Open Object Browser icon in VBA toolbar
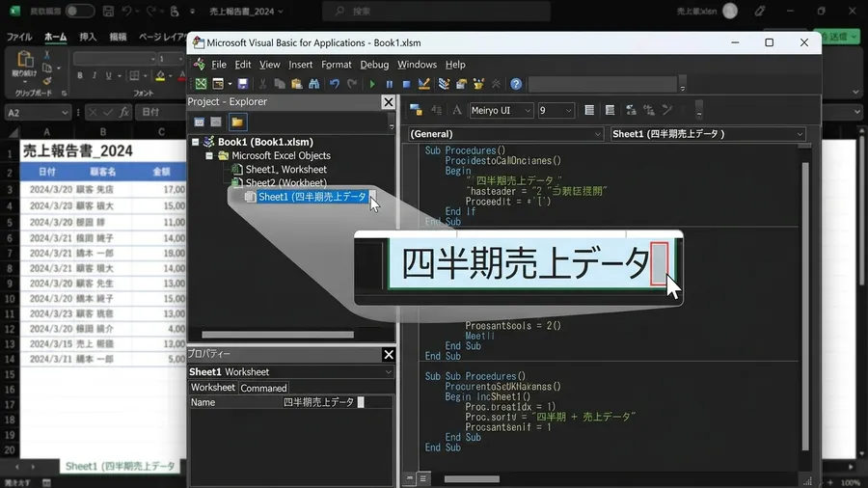This screenshot has width=868, height=488. (x=478, y=84)
